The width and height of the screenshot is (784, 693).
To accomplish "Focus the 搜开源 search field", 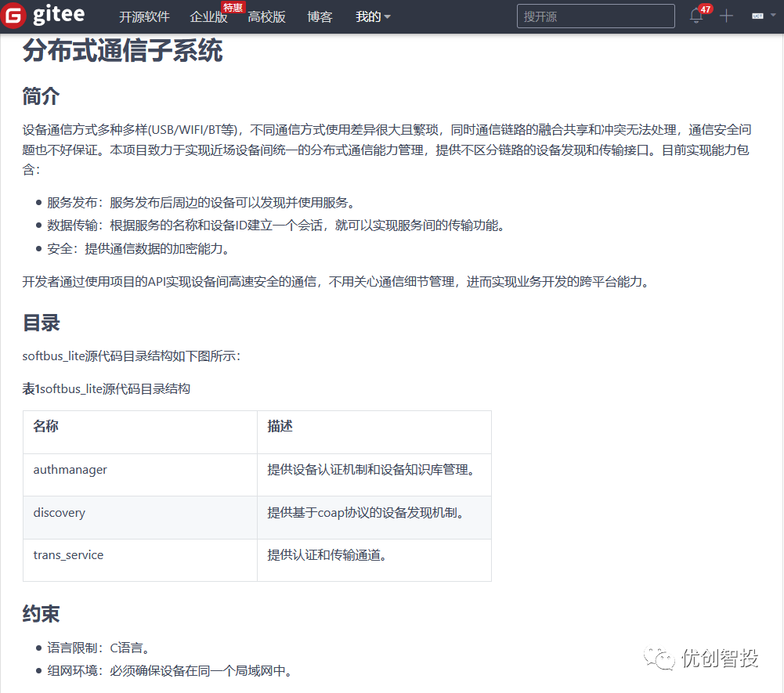I will (595, 16).
